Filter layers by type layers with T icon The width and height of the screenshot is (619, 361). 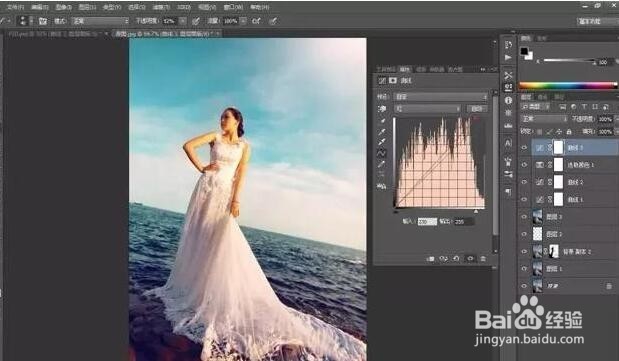[x=584, y=107]
